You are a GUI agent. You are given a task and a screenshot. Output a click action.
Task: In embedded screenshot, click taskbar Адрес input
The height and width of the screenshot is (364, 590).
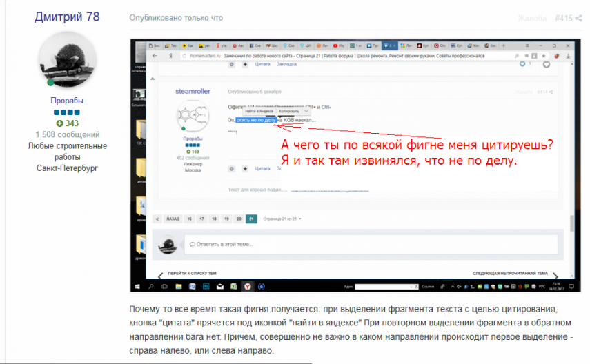386,287
